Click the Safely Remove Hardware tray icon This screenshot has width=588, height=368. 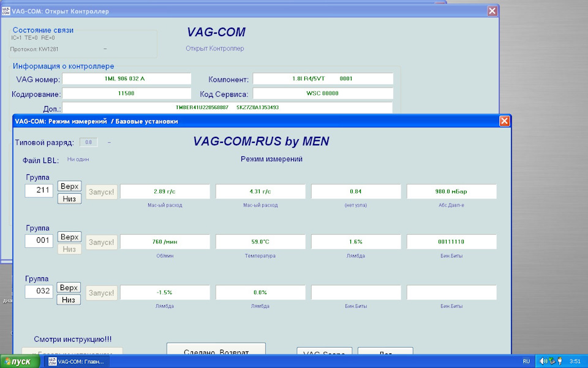[x=552, y=361]
